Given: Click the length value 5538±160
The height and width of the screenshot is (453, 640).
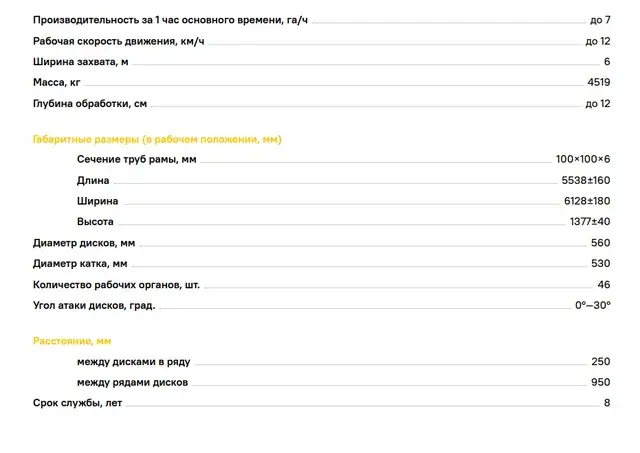Looking at the screenshot, I should (586, 180).
